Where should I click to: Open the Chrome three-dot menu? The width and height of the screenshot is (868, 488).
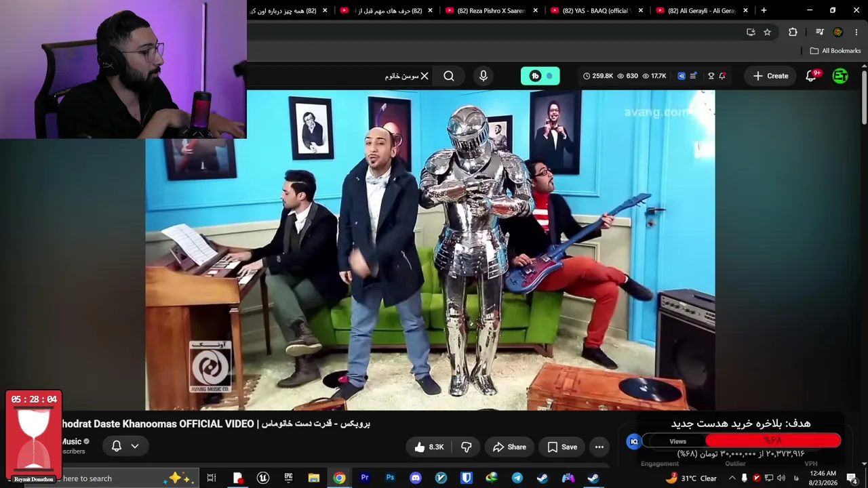point(856,32)
